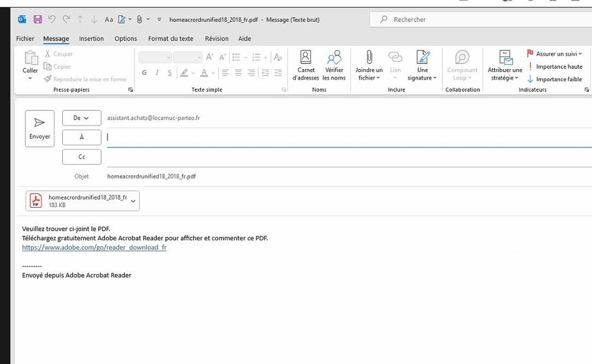Click the paperclip attach icon in quick access toolbar

(x=139, y=20)
